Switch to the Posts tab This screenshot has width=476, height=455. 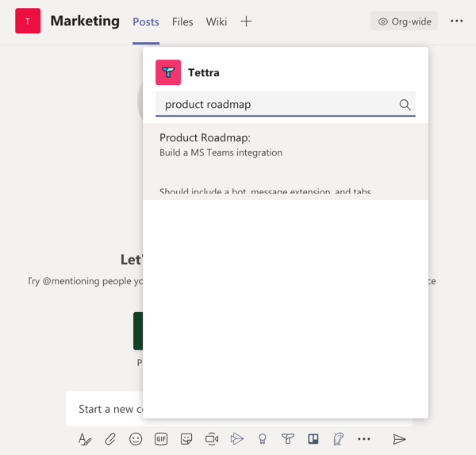pos(146,22)
